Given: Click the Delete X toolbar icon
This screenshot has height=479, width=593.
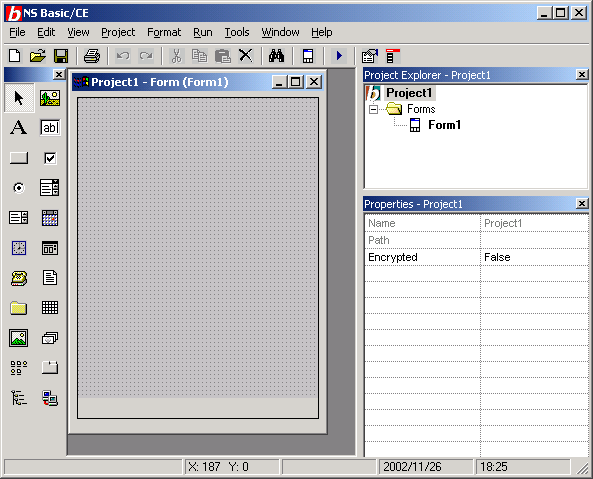Looking at the screenshot, I should tap(246, 56).
